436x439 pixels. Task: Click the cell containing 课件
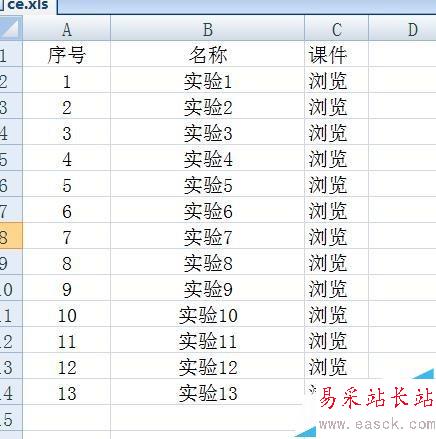point(336,55)
